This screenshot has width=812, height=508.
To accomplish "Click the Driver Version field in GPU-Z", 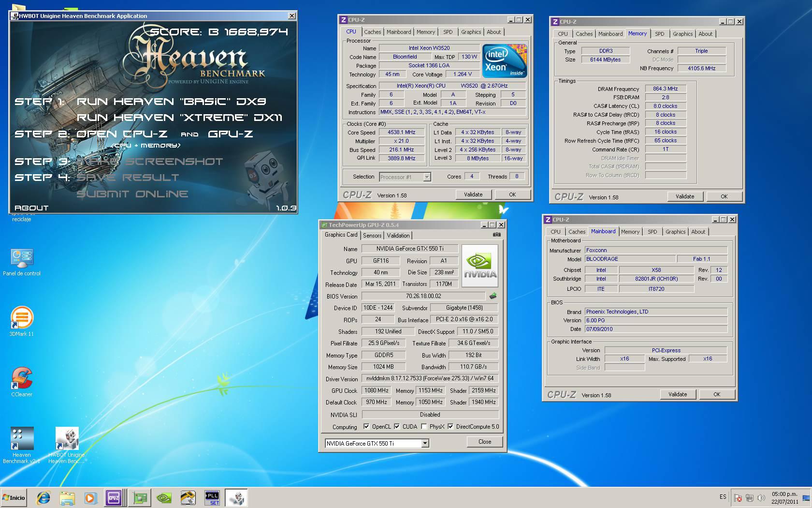I will coord(430,378).
